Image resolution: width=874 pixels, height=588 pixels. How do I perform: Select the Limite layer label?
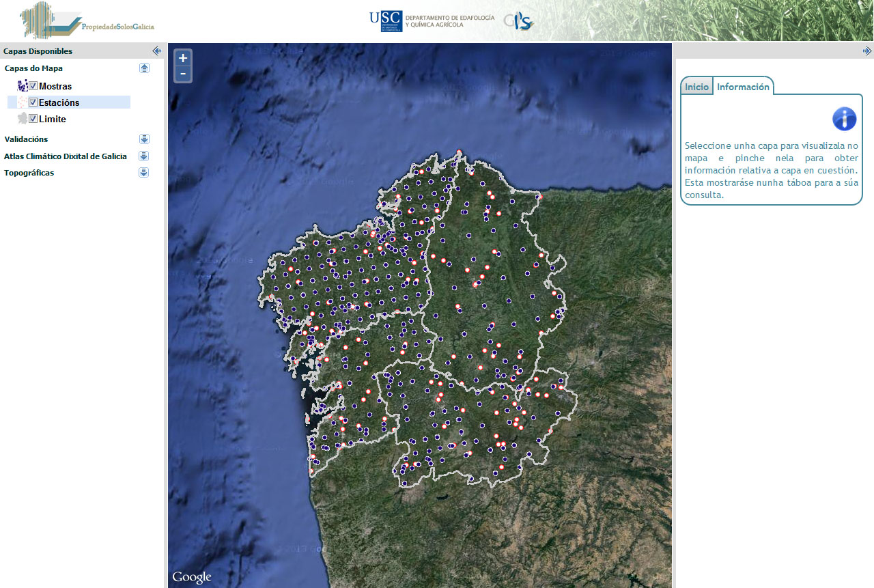coord(53,119)
